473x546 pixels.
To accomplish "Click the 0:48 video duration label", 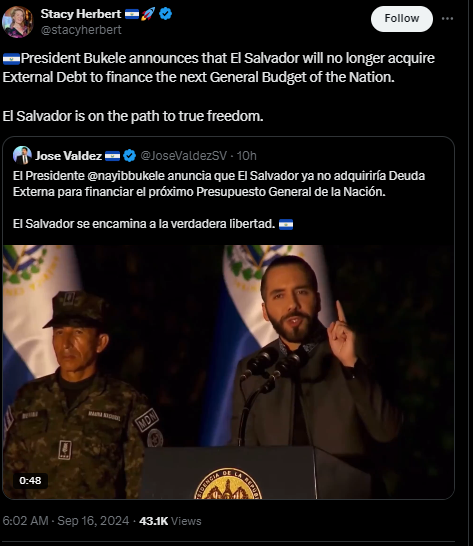I will 30,481.
